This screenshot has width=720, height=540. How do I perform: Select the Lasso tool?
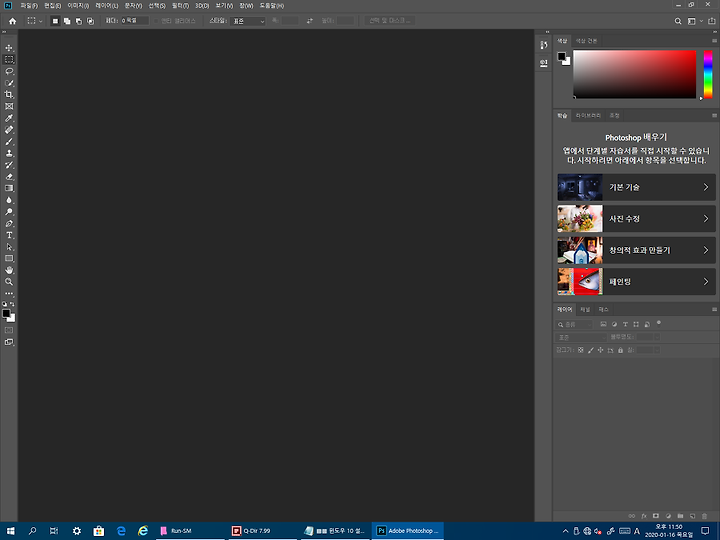click(9, 71)
